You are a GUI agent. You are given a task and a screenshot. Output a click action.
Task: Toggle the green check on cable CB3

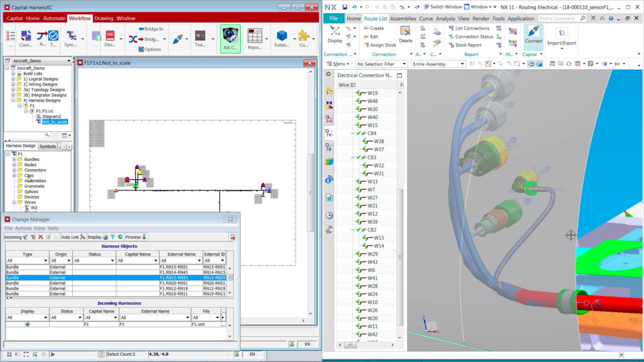coord(358,158)
